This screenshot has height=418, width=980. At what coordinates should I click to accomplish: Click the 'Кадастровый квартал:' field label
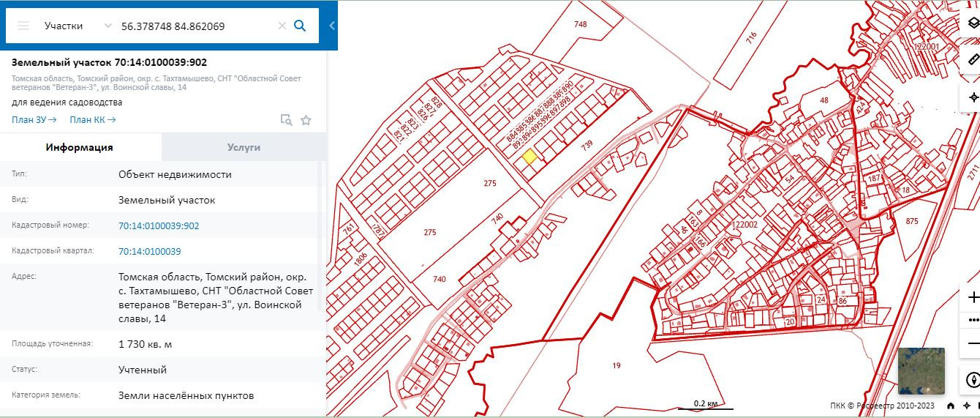tap(53, 251)
